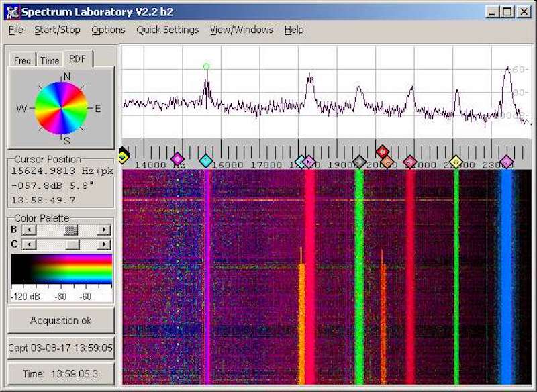537x392 pixels.
Task: Select the cyan diamond marker near 15600 Hz
Action: coord(206,160)
